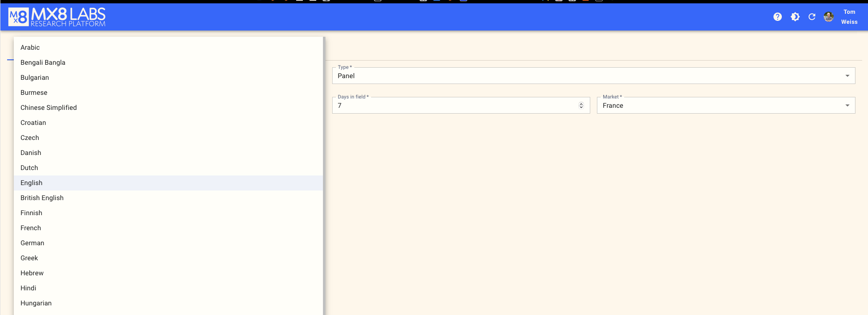
Task: Select Arabic from the language list
Action: 30,48
